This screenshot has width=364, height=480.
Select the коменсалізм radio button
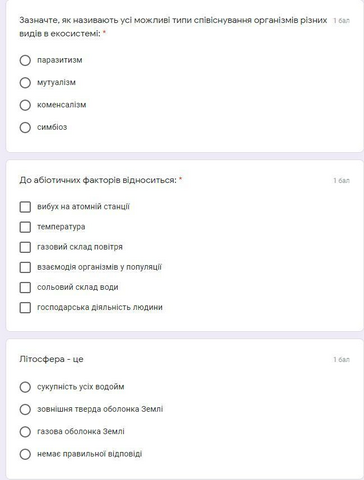coord(25,105)
